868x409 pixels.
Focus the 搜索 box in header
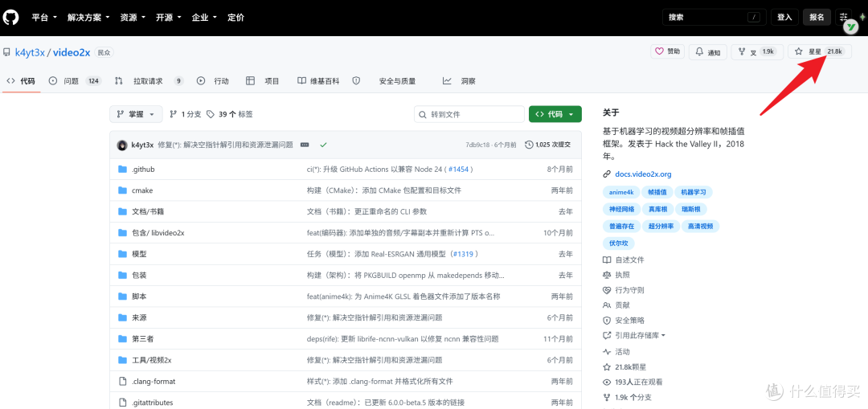[x=714, y=17]
